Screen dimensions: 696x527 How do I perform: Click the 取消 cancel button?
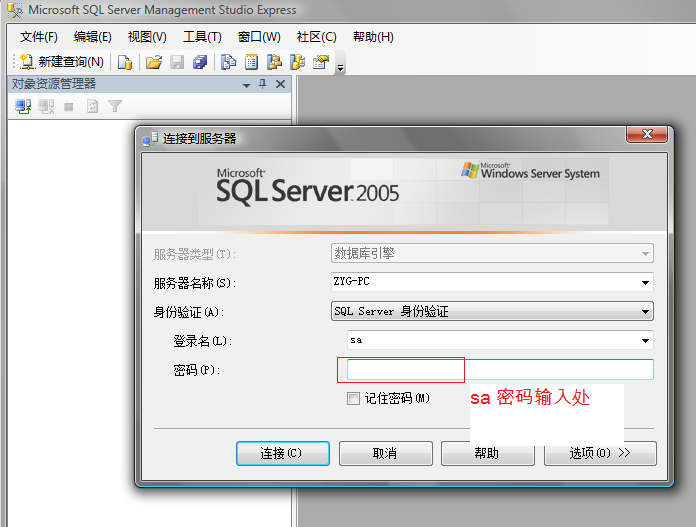pos(386,453)
